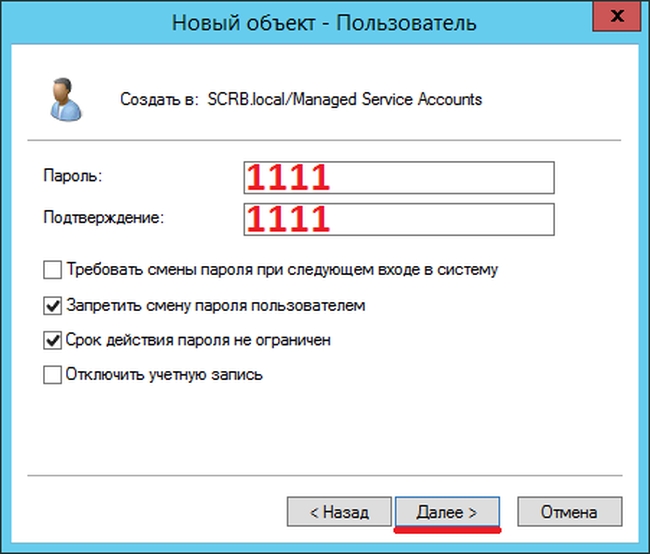Click the 'Пароль:' field label

coord(74,176)
